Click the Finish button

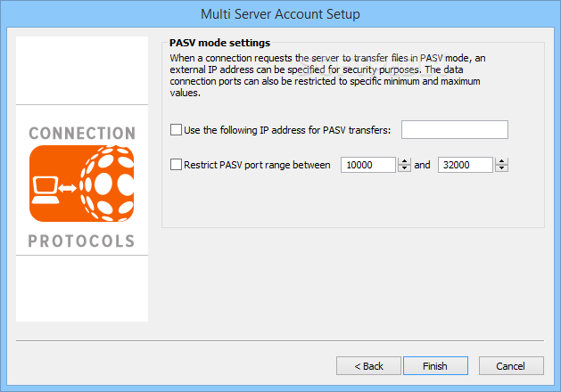[x=435, y=366]
